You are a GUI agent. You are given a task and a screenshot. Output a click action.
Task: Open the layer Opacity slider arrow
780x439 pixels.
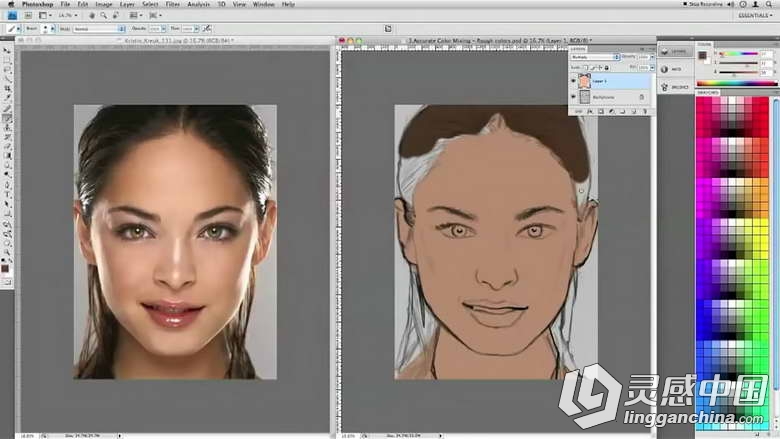point(652,57)
